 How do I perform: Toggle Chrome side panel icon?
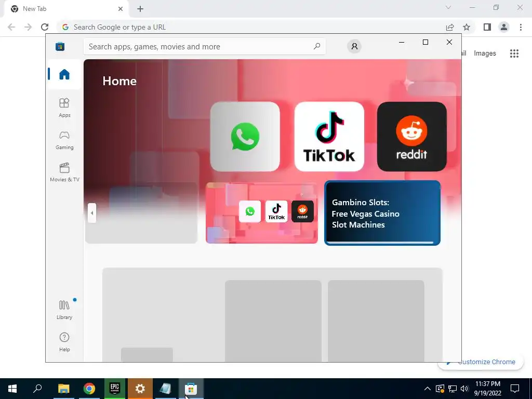(x=487, y=27)
